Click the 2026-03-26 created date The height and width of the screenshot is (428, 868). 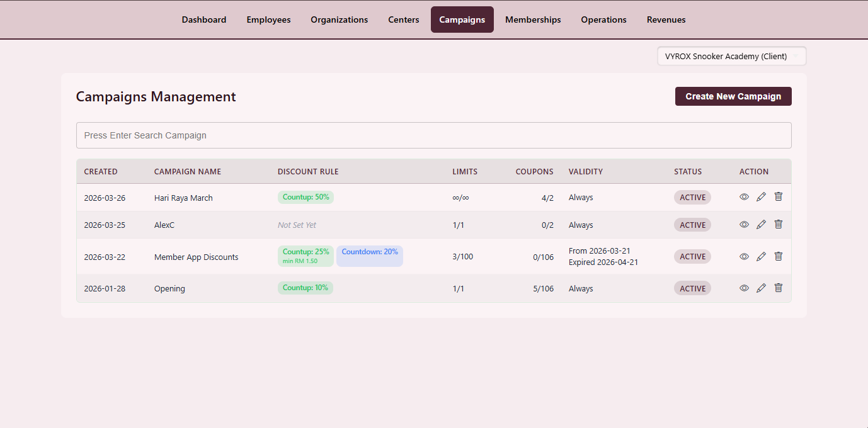[x=105, y=198]
